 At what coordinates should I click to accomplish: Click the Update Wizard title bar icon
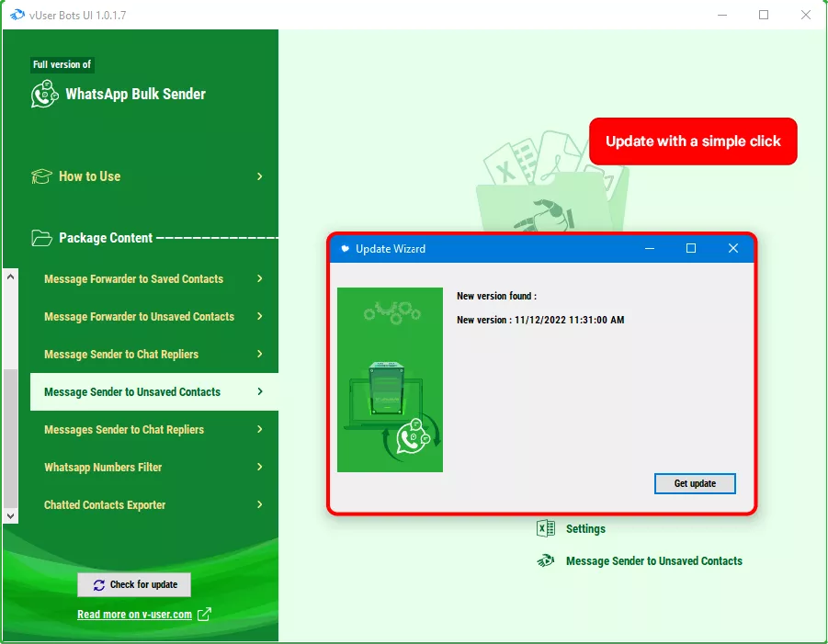tap(345, 249)
